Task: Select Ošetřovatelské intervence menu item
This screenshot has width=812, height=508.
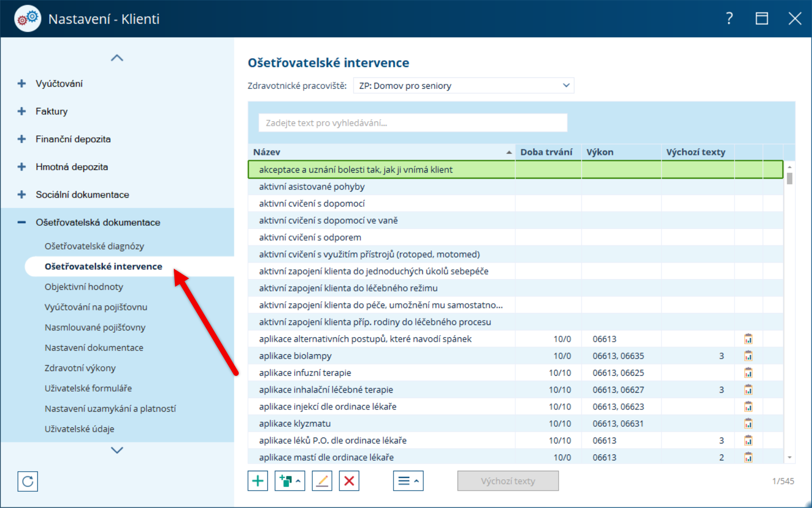Action: (103, 266)
